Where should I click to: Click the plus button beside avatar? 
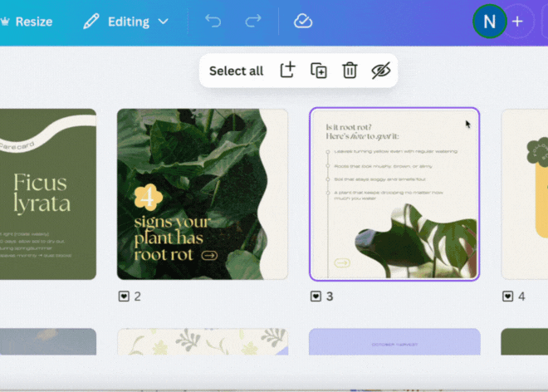coord(517,22)
